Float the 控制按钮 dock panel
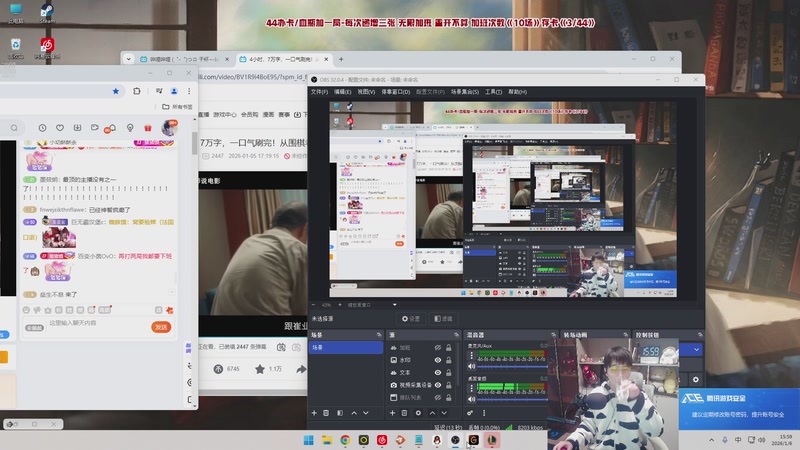 tap(700, 335)
